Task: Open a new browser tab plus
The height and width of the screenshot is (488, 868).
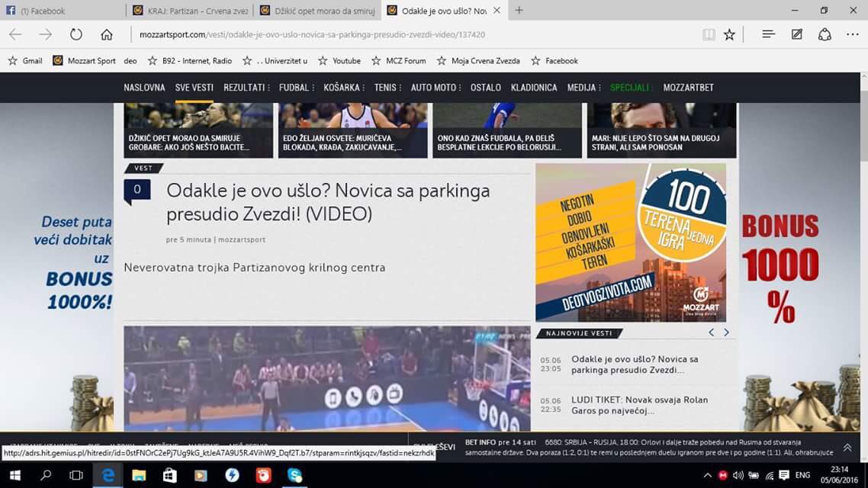Action: pyautogui.click(x=519, y=10)
